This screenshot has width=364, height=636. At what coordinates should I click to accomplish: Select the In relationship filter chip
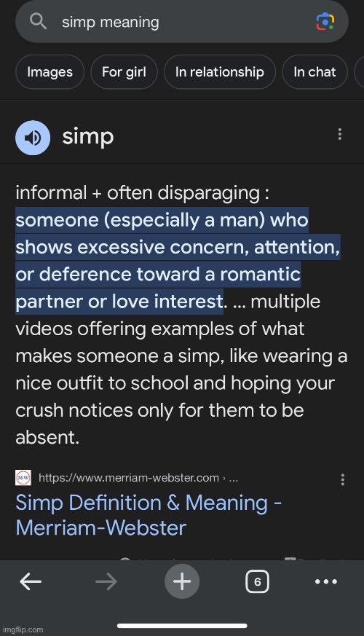click(220, 72)
